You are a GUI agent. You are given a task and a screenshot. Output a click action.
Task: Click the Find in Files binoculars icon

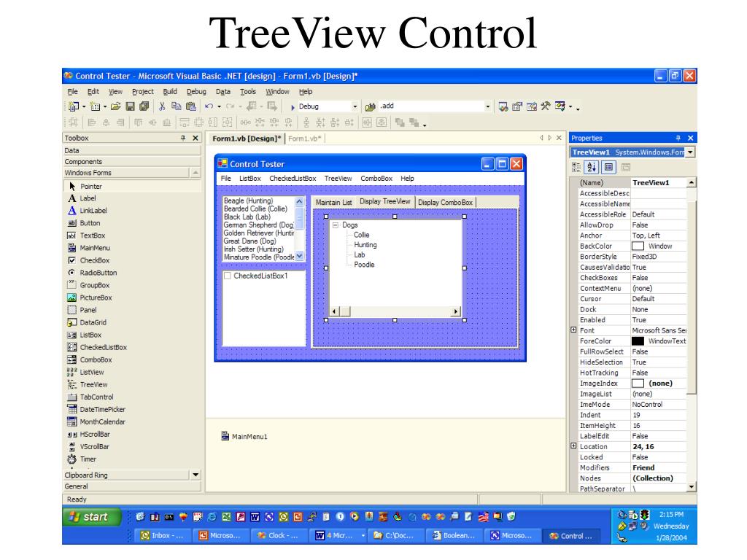point(370,106)
